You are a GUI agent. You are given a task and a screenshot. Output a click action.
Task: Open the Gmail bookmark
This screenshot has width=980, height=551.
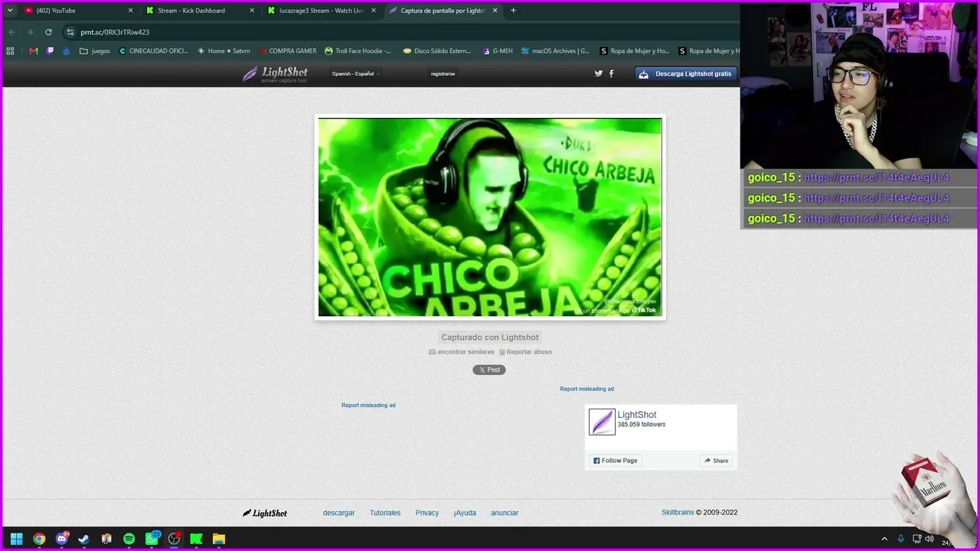[33, 51]
